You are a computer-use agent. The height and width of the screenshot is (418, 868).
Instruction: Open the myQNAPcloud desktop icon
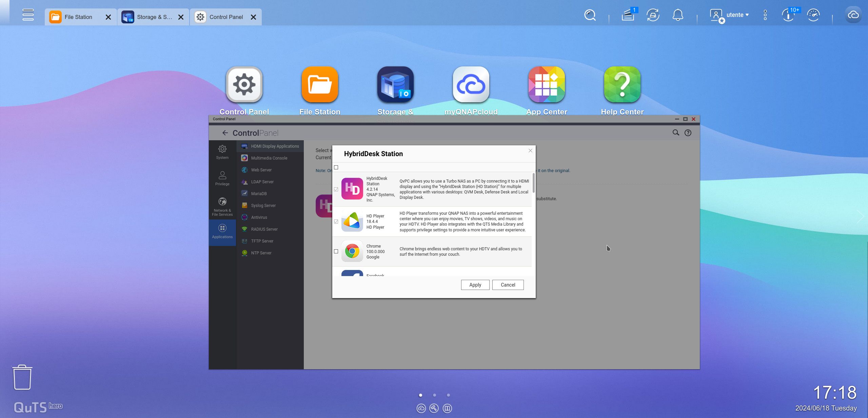point(471,84)
